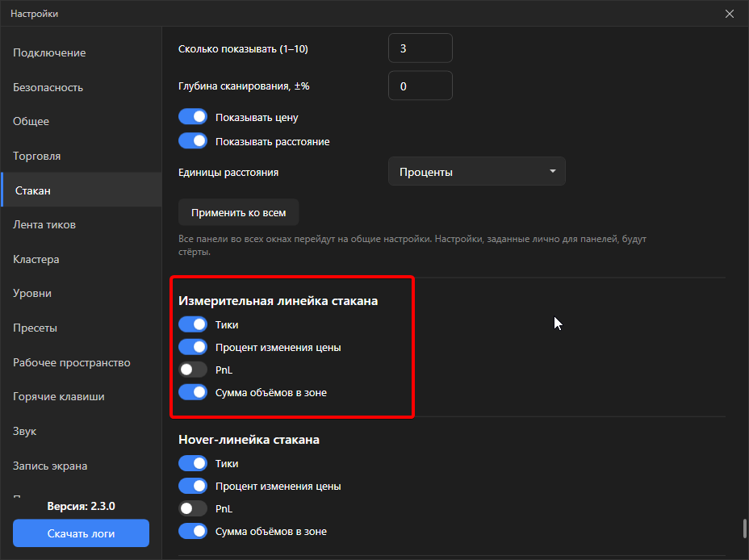This screenshot has height=560, width=749.
Task: Click the Единицы расстояния label
Action: (228, 173)
